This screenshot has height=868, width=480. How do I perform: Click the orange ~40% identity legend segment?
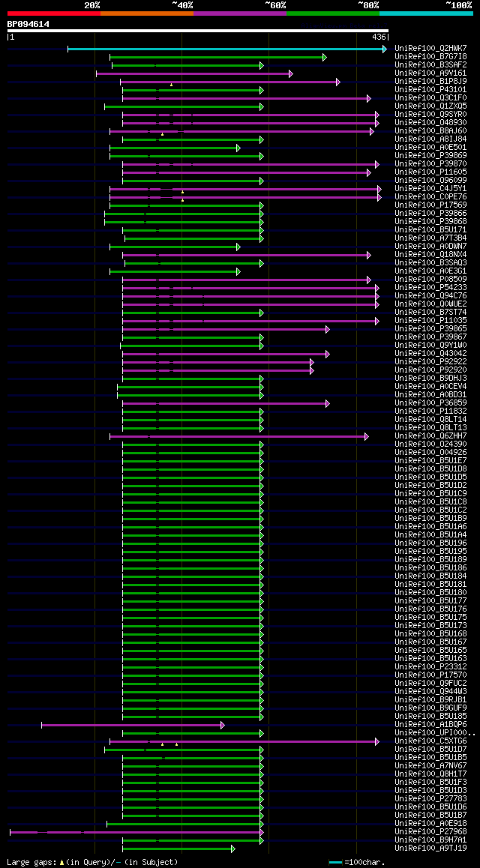coord(147,13)
